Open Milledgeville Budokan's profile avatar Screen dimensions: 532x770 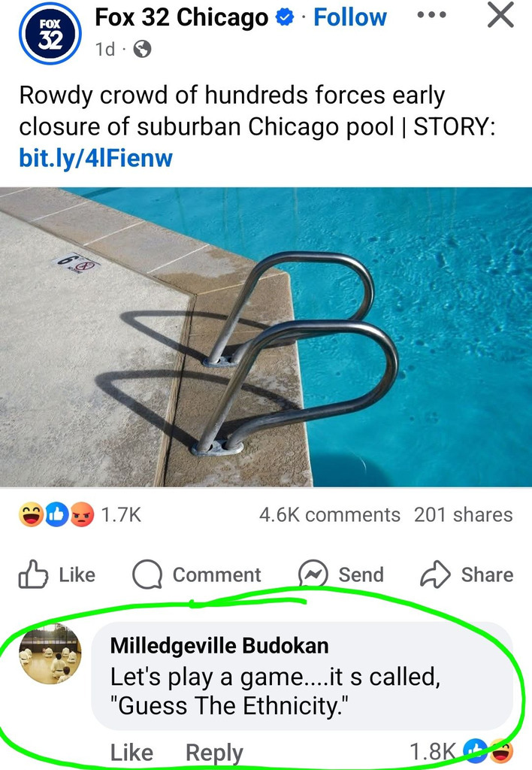click(x=50, y=653)
